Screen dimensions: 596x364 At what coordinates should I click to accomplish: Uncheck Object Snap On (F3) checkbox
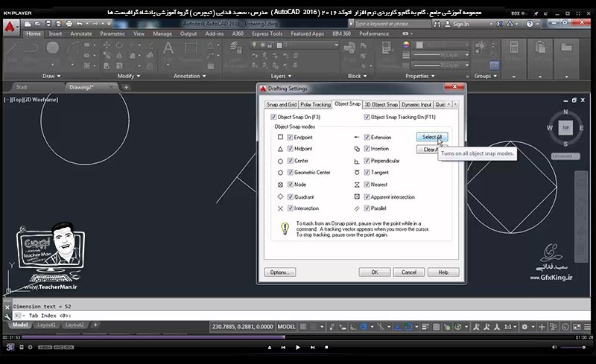coord(273,117)
